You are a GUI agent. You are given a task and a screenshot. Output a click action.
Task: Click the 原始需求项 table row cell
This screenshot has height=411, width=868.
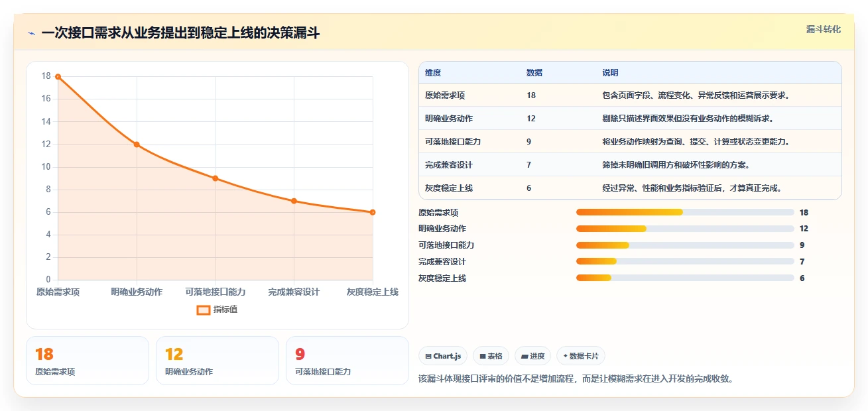[x=445, y=95]
